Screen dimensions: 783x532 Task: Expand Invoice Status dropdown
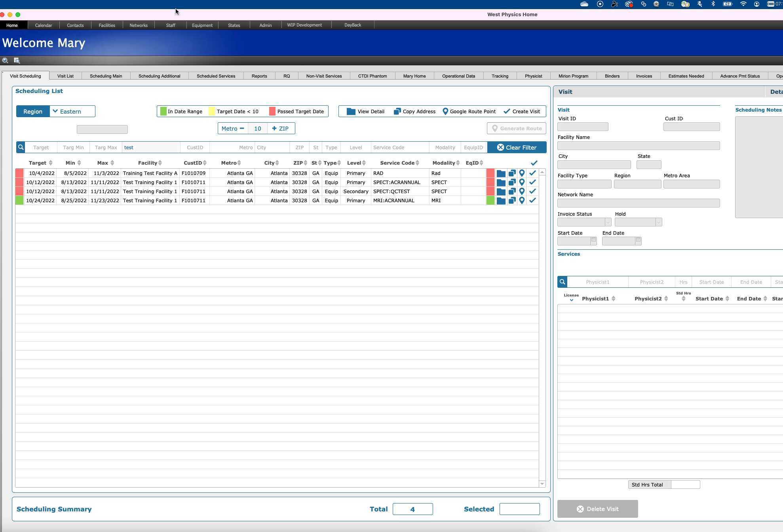coord(608,222)
